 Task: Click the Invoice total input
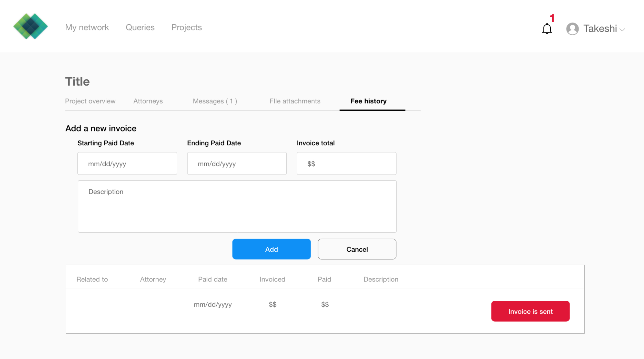[x=347, y=163]
